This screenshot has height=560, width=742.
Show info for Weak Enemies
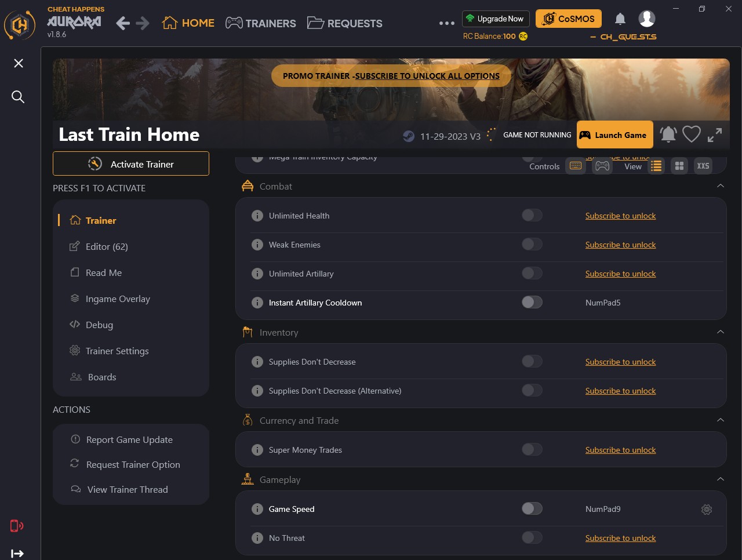(257, 245)
